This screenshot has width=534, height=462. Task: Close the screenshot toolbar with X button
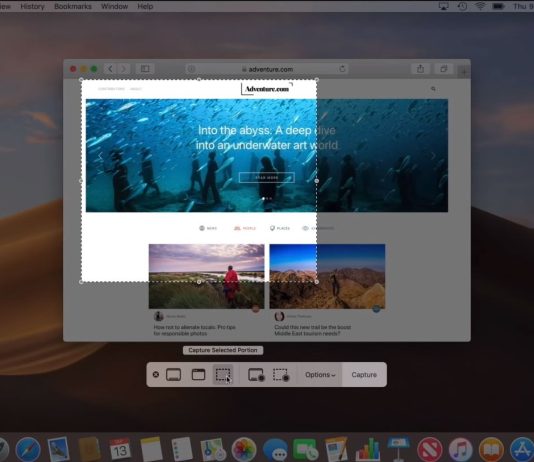pyautogui.click(x=156, y=375)
